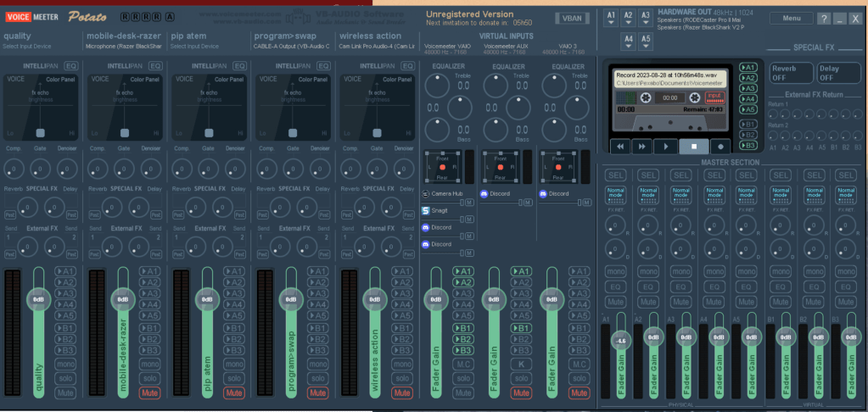Viewport: 868px width, 412px height.
Task: Enable A5 routing on wireless action strip
Action: [402, 315]
